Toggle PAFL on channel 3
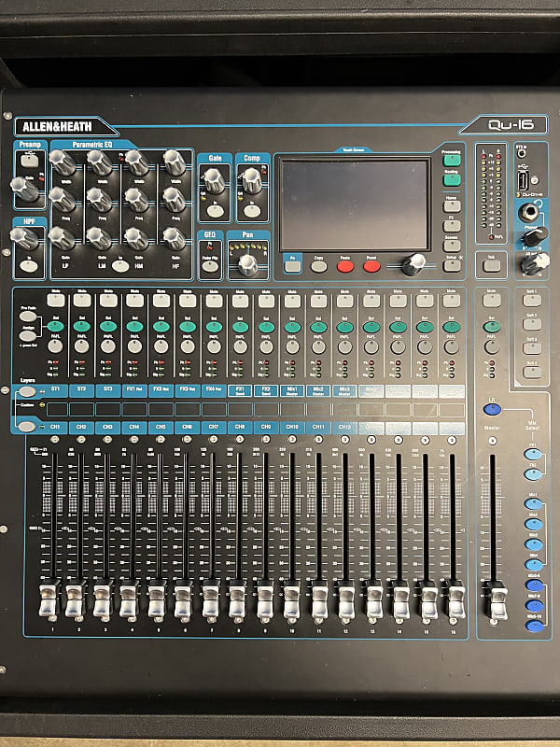The width and height of the screenshot is (560, 747). pos(108,346)
